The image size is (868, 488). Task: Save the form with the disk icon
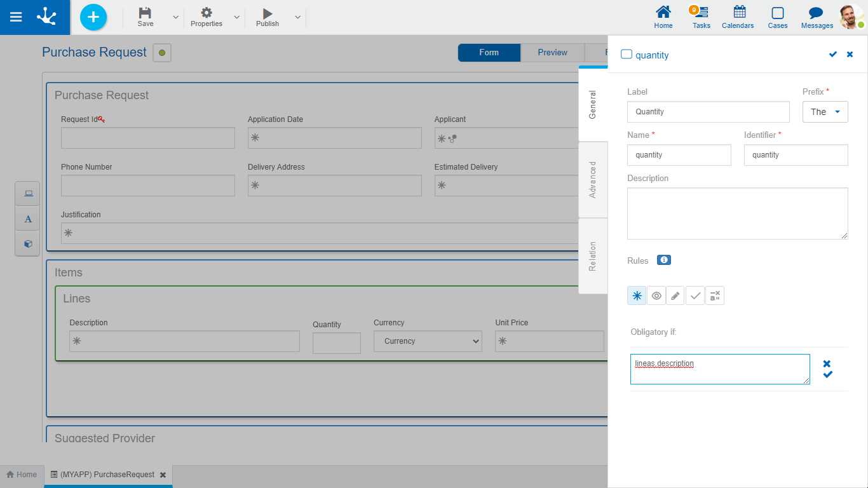[x=146, y=17]
